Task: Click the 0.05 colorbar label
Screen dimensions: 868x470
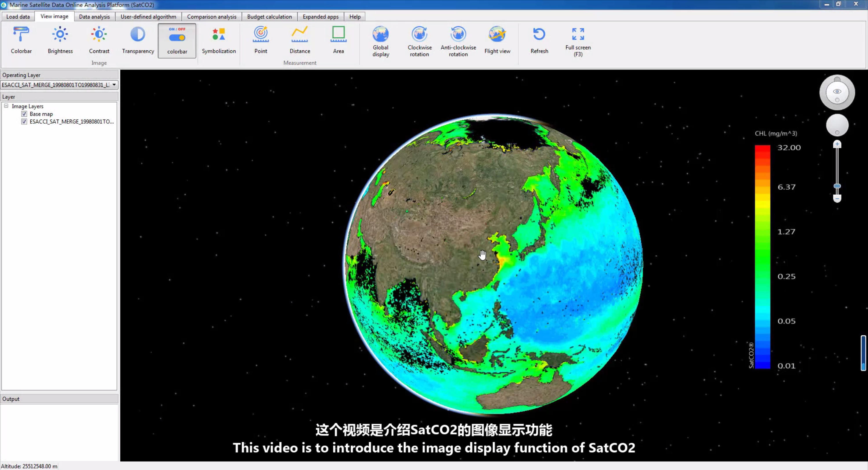Action: tap(786, 321)
